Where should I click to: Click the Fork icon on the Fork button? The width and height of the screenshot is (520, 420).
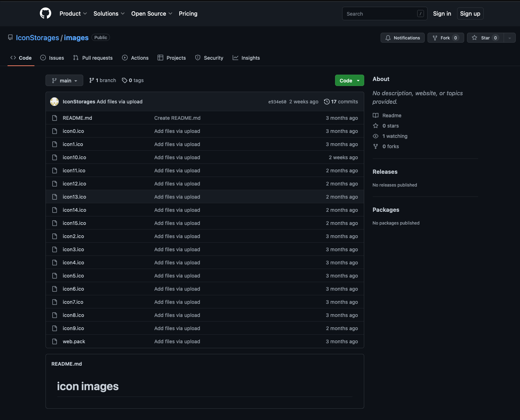click(x=435, y=38)
